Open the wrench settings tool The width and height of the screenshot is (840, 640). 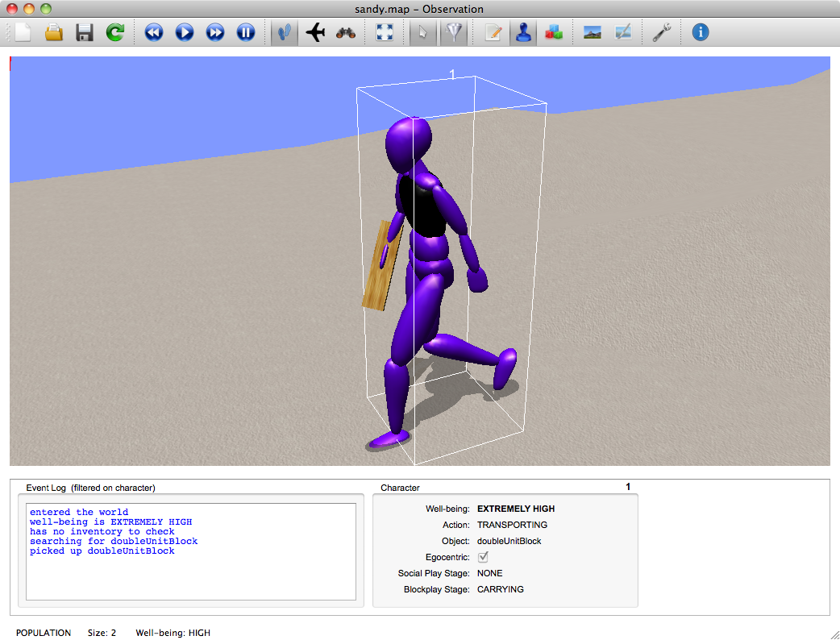pos(662,33)
